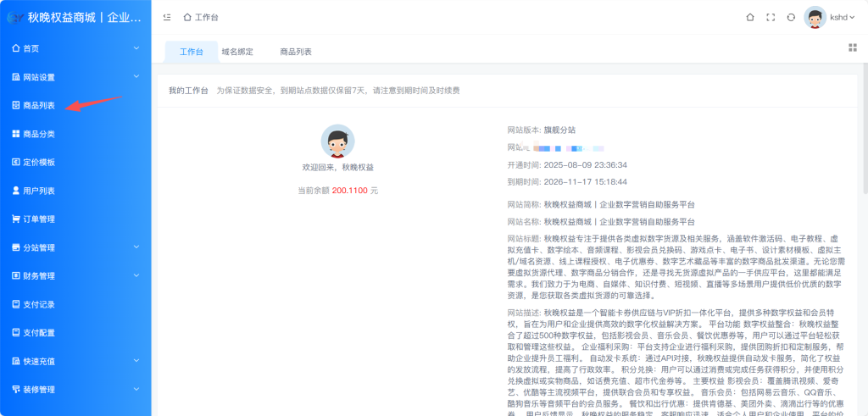Viewport: 868px width, 416px height.
Task: Collapse the sidebar using the menu fold icon
Action: pos(166,17)
